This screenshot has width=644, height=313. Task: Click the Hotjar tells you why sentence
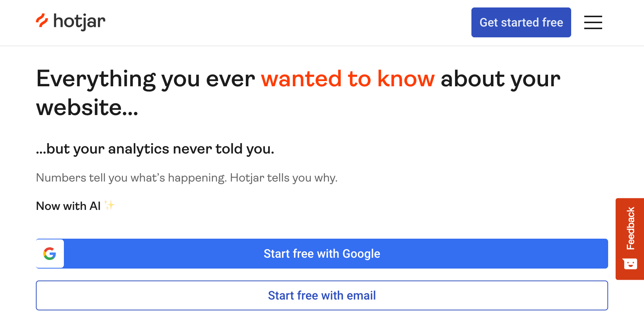pos(284,178)
